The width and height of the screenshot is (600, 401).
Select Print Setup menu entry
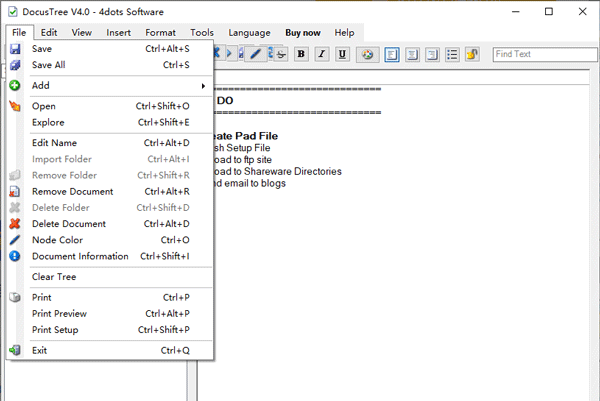pos(110,329)
